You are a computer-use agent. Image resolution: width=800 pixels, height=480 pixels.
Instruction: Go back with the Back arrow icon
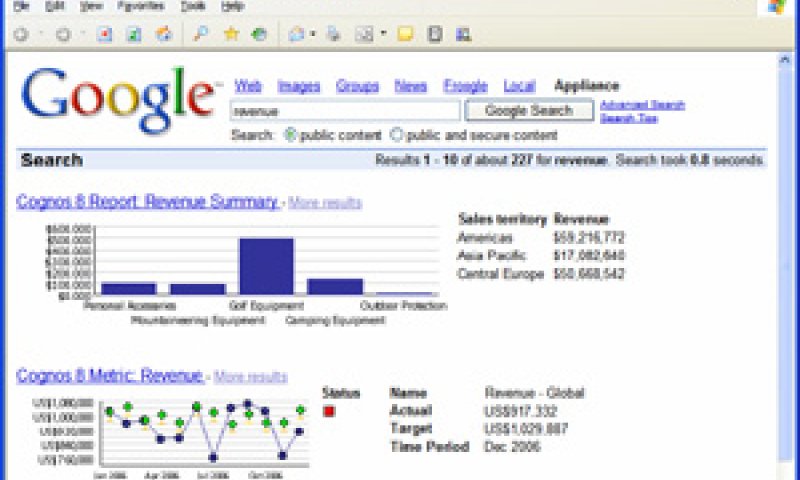click(21, 34)
